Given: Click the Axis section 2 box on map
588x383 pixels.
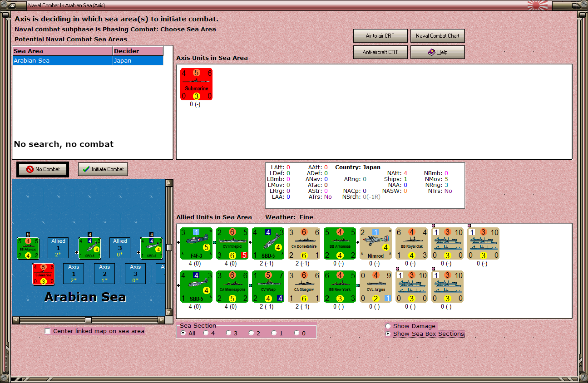Looking at the screenshot, I should tap(104, 274).
